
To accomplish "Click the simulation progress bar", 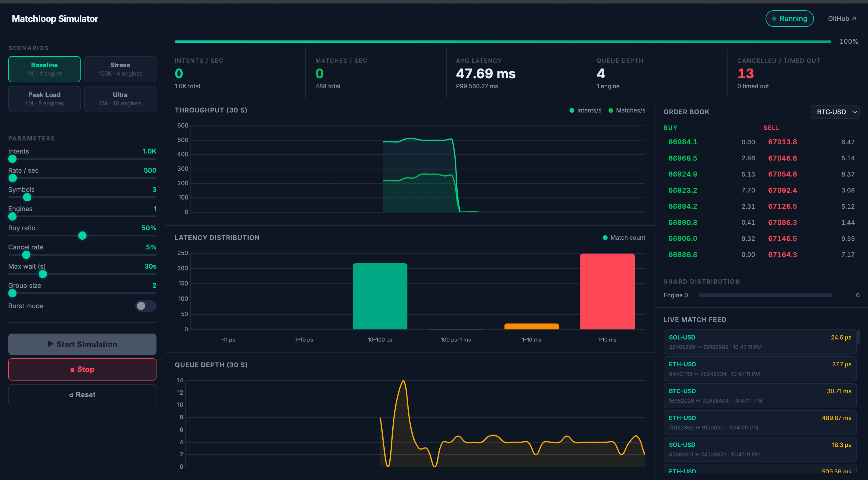I will pyautogui.click(x=503, y=41).
